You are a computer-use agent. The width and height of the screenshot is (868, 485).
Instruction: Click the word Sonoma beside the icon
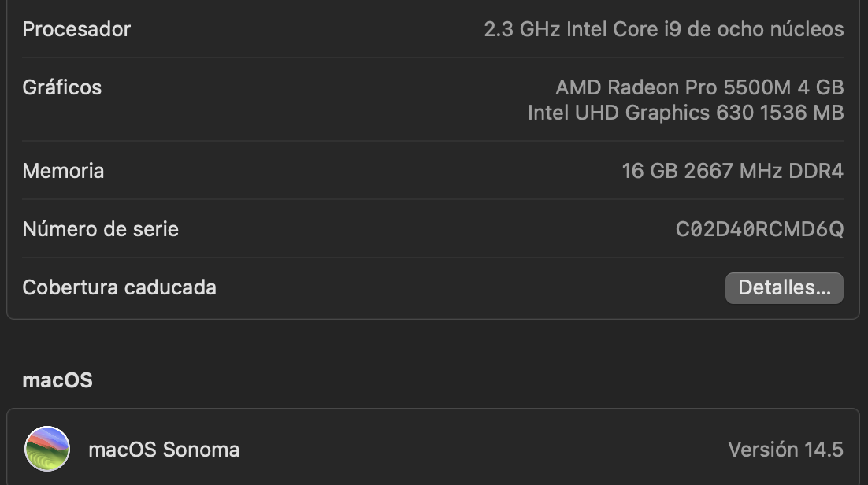201,450
